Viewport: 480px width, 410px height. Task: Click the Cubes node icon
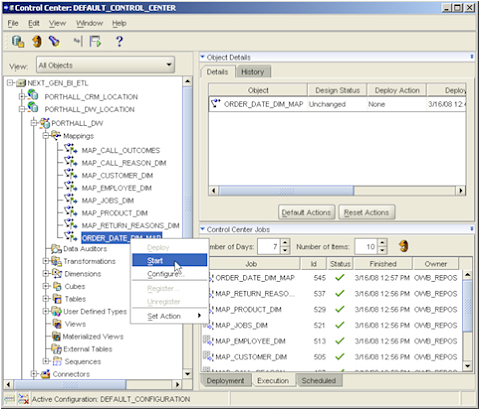coord(57,286)
